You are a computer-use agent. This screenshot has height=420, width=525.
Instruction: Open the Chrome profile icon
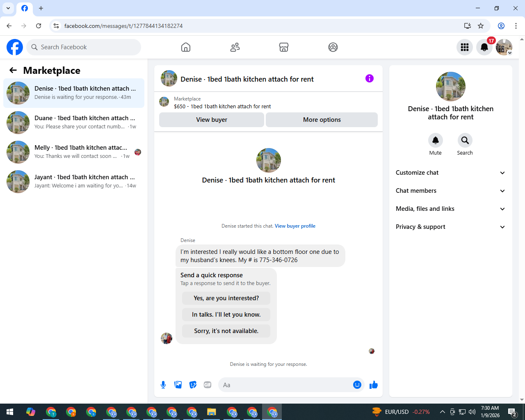click(x=501, y=26)
